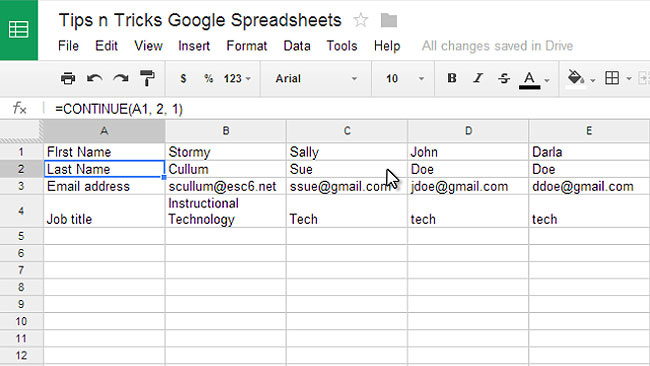Select cell 'jdoe@gmail.com'
The image size is (650, 366).
pos(468,186)
